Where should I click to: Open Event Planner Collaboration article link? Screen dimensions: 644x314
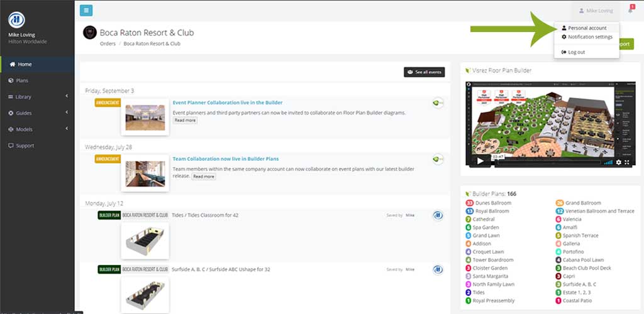point(228,102)
